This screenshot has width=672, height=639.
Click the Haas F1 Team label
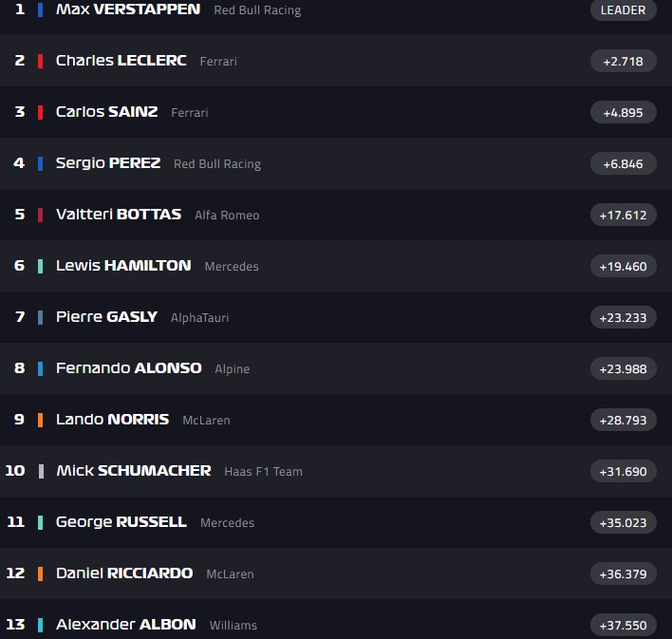(x=263, y=472)
